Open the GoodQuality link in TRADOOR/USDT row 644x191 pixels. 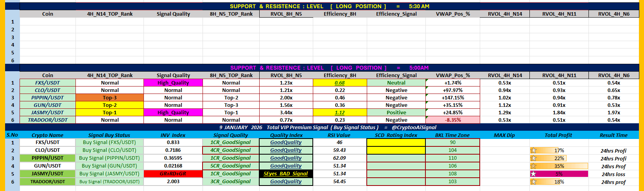(286, 182)
